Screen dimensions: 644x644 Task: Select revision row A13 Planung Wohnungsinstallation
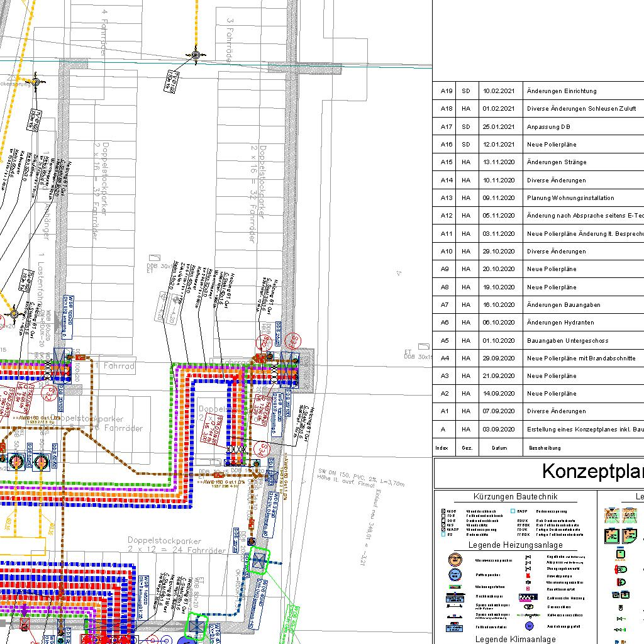[x=570, y=198]
